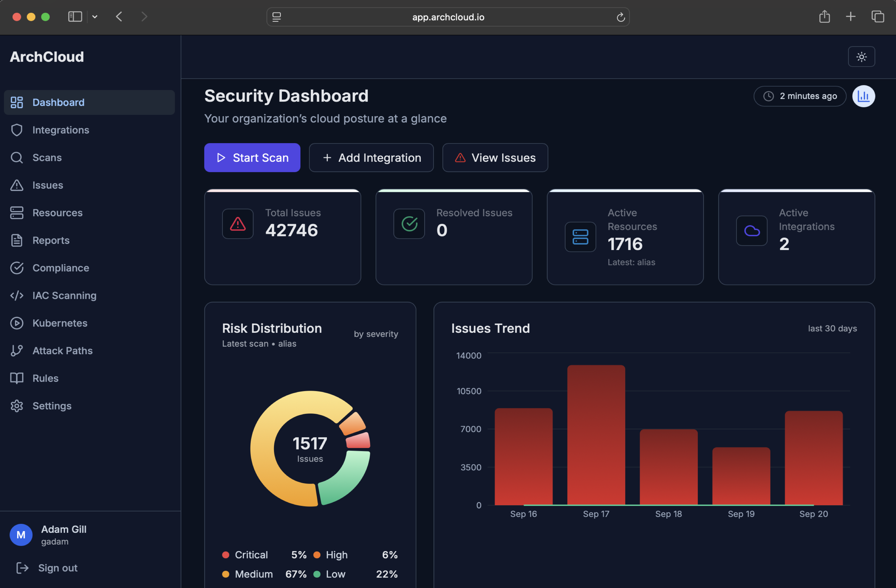Open the 'last 30 days' range selector
This screenshot has height=588, width=896.
pos(832,328)
